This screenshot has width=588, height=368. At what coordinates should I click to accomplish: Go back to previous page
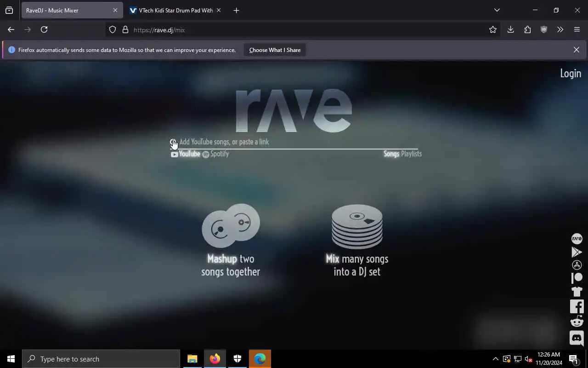coord(11,29)
